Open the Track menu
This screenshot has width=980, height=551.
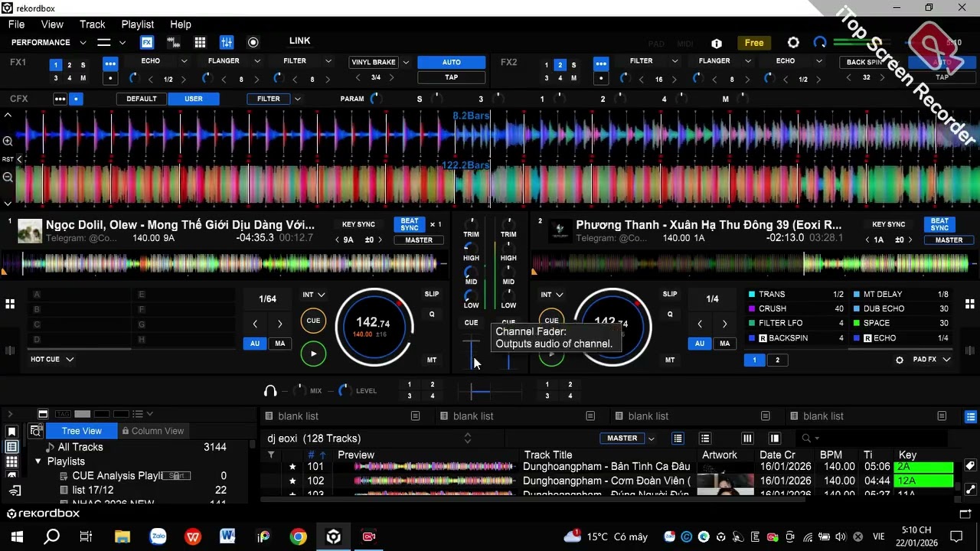point(93,24)
